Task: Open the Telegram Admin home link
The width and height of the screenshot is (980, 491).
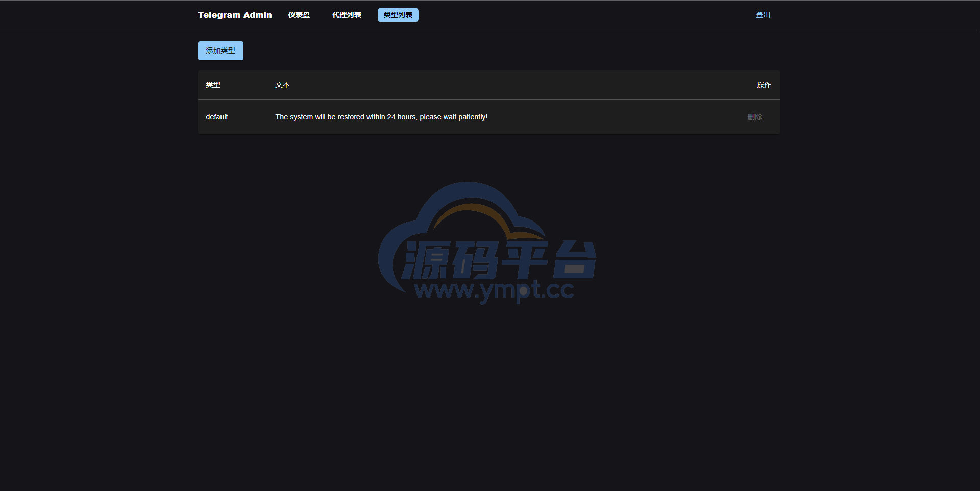Action: click(235, 15)
